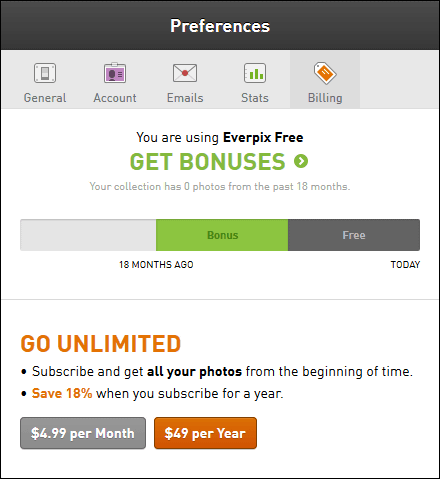440x479 pixels.
Task: Switch to the Account tab label
Action: click(x=115, y=98)
